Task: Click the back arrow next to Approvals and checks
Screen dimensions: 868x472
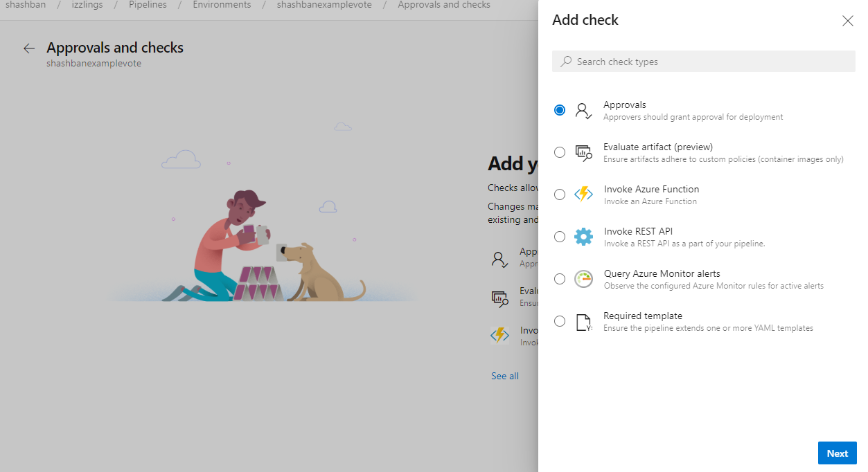Action: 28,48
